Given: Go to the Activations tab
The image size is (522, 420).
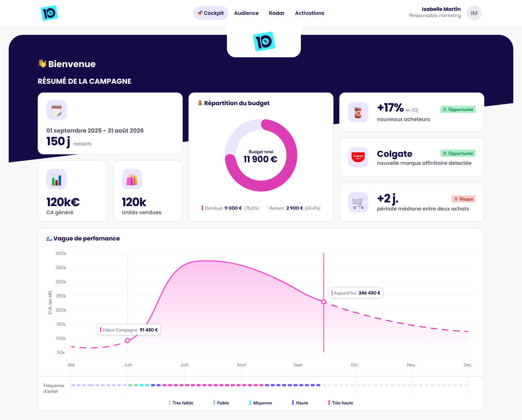Looking at the screenshot, I should point(310,13).
